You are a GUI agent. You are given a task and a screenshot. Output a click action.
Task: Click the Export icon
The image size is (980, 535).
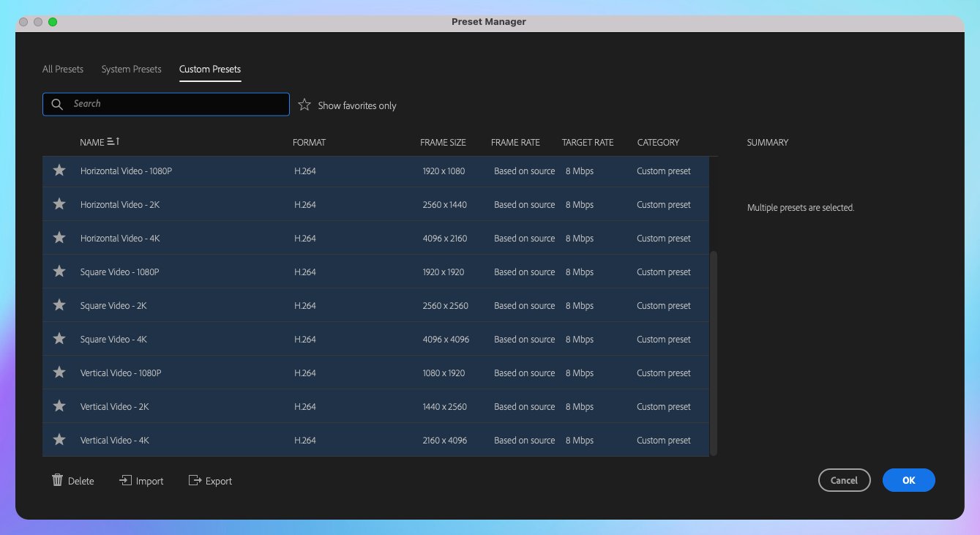click(195, 480)
